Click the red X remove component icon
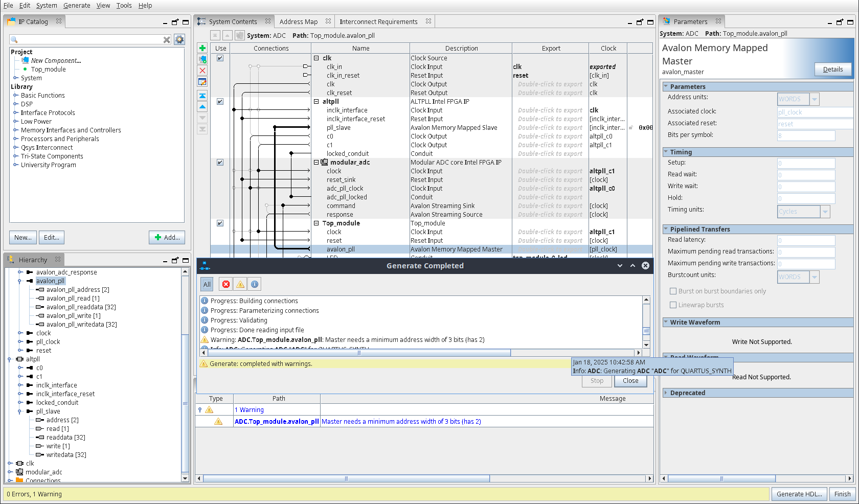The width and height of the screenshot is (859, 504). tap(202, 71)
